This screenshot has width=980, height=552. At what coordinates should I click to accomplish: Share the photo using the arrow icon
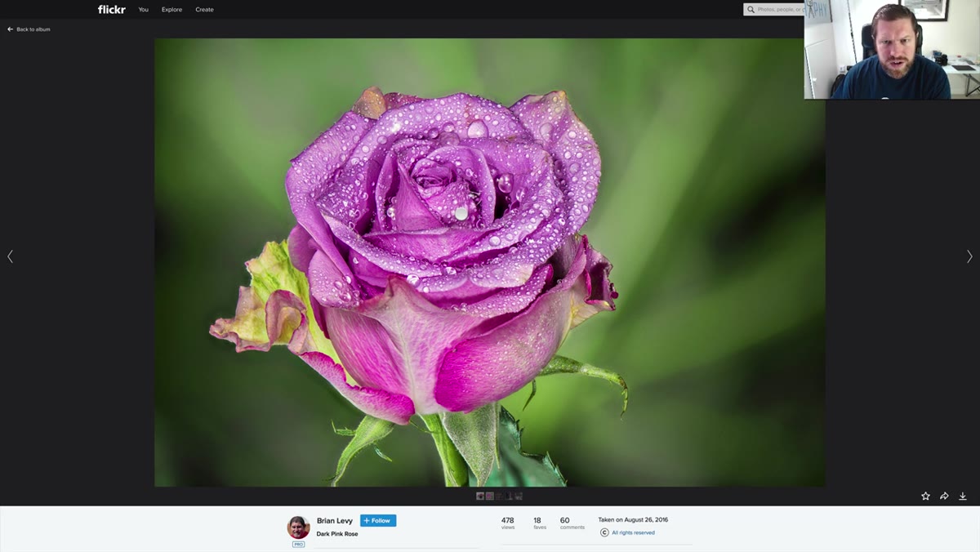[944, 496]
